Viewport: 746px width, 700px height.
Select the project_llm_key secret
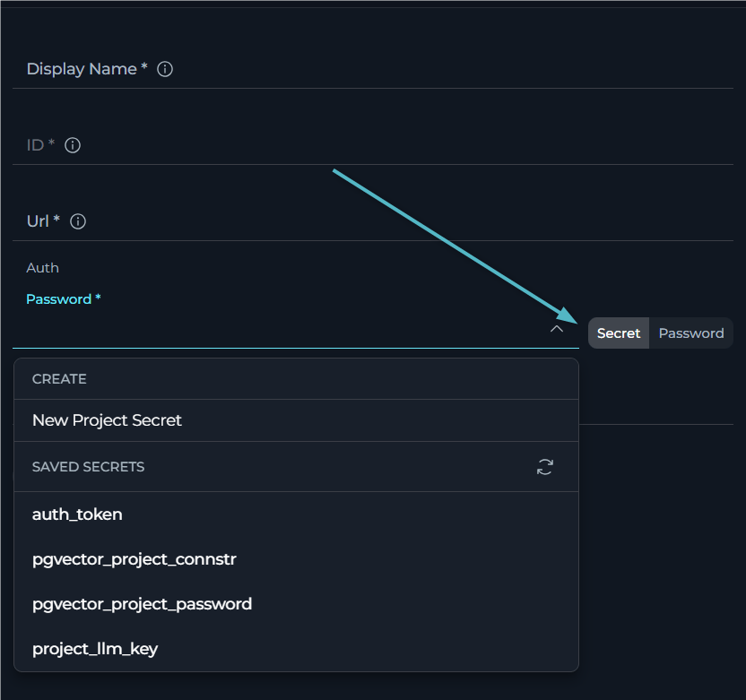point(297,649)
